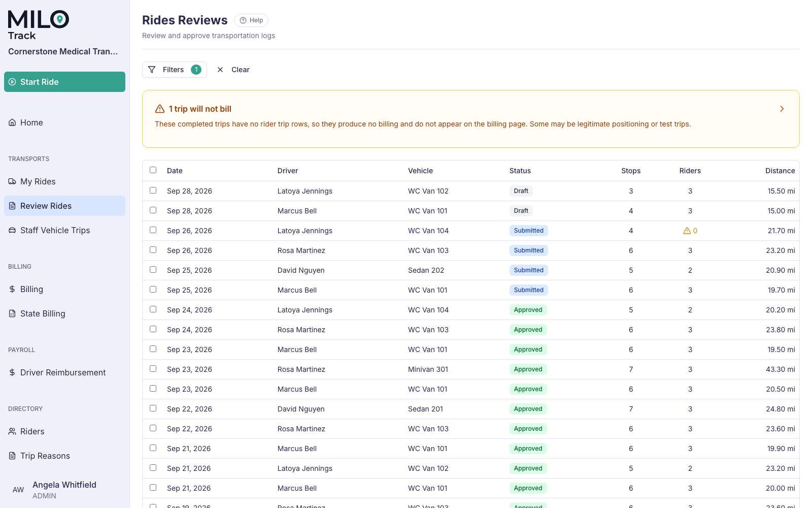Check the Sep 28 Marcus Bell row
This screenshot has height=508, width=812.
click(153, 210)
